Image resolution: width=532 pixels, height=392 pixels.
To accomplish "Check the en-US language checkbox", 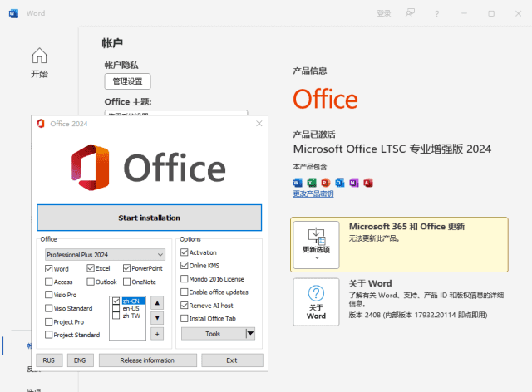I will 116,308.
